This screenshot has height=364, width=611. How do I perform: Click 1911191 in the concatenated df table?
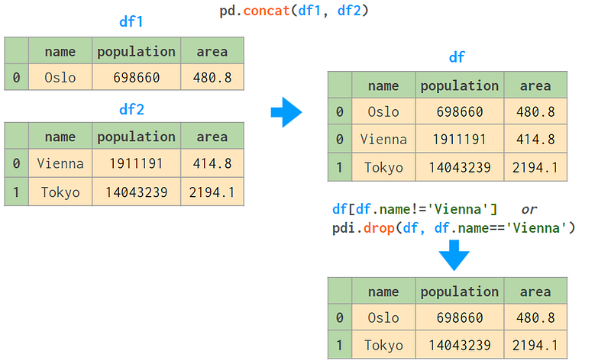coord(460,139)
